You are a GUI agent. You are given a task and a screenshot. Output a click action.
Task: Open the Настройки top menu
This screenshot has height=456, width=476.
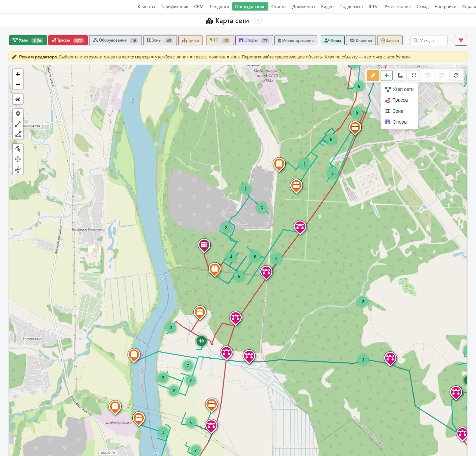445,6
